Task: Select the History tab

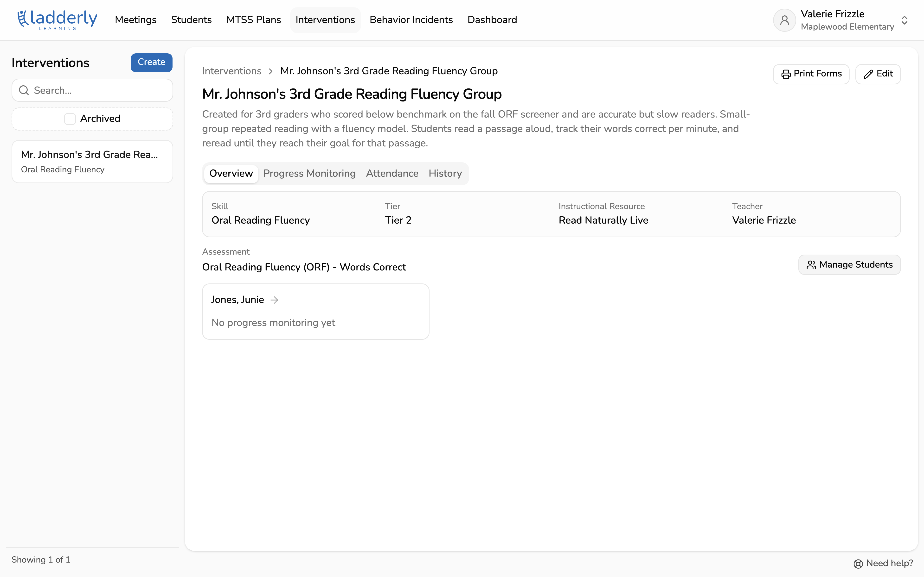Action: 445,174
